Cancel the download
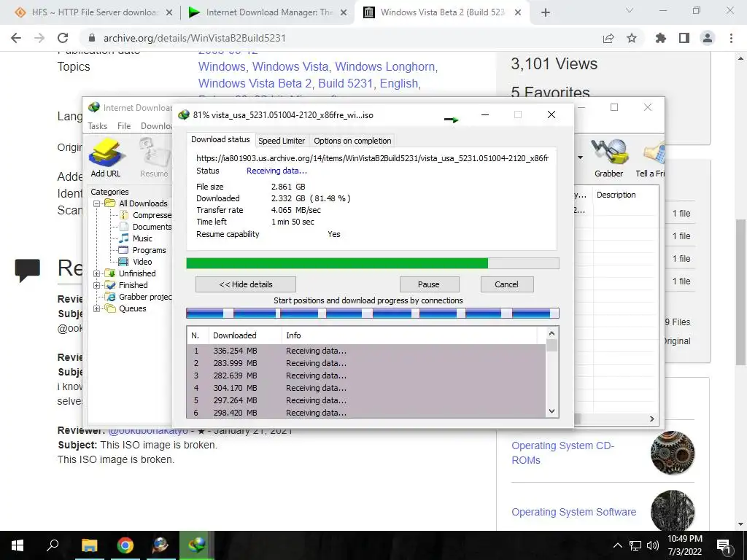The width and height of the screenshot is (747, 560). click(x=506, y=284)
